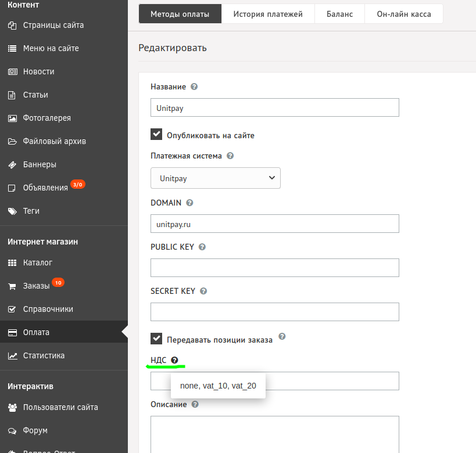This screenshot has width=476, height=453.
Task: Click the help icon beside НДС label
Action: [175, 360]
